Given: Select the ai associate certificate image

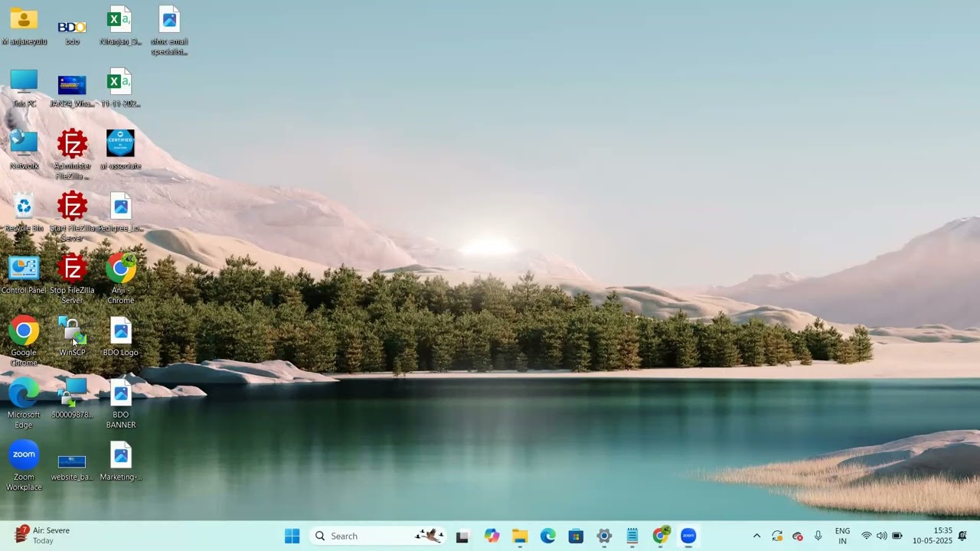Looking at the screenshot, I should coord(120,150).
